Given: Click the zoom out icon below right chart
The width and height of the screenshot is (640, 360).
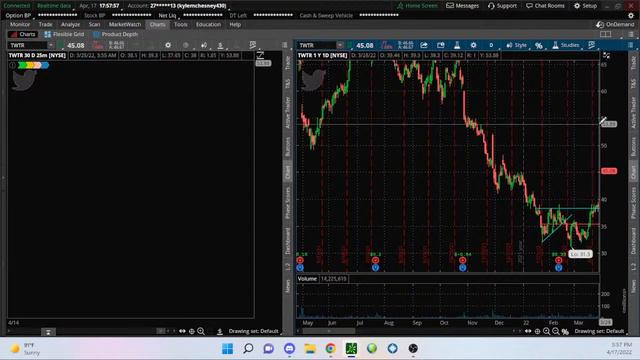Looking at the screenshot, I should tap(556, 331).
